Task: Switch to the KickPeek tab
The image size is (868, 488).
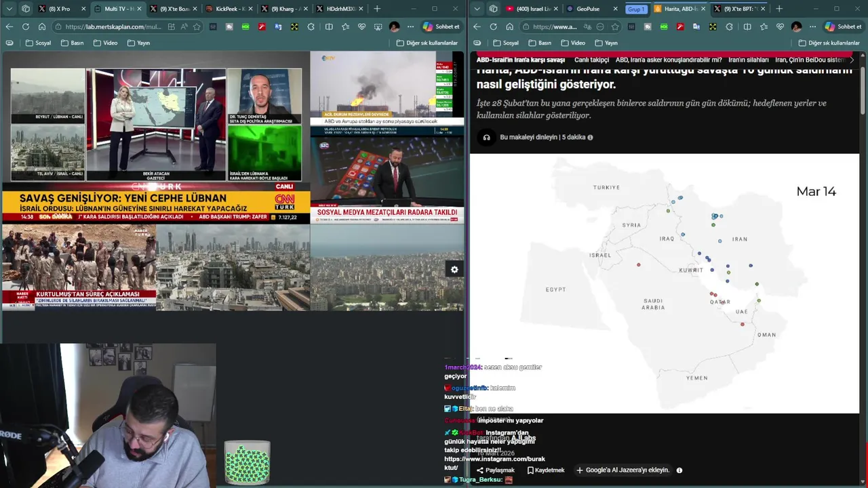Action: point(230,9)
